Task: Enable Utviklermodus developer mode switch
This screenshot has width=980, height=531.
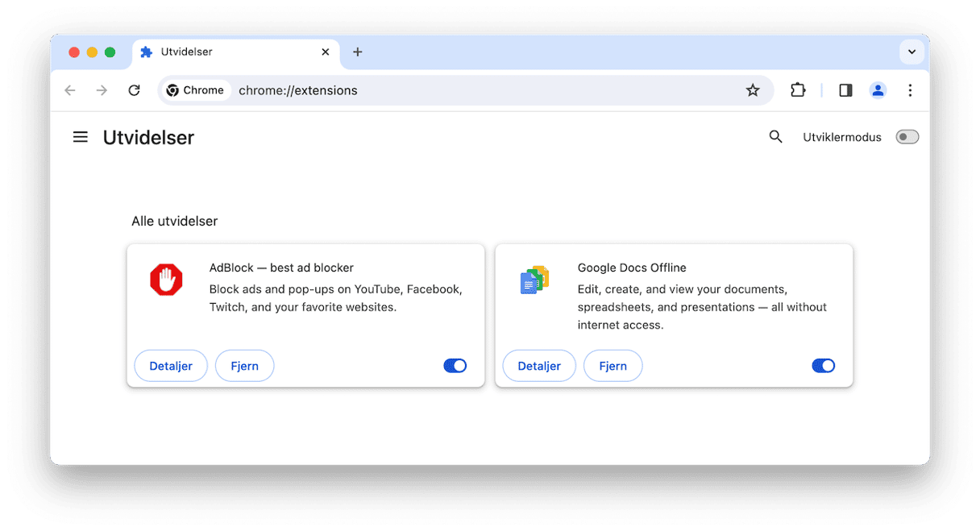Action: point(907,137)
